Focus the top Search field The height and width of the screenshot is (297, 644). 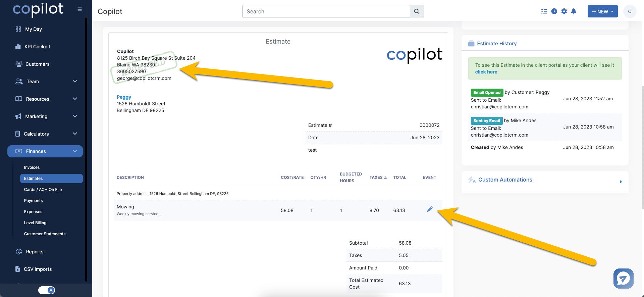coord(326,11)
